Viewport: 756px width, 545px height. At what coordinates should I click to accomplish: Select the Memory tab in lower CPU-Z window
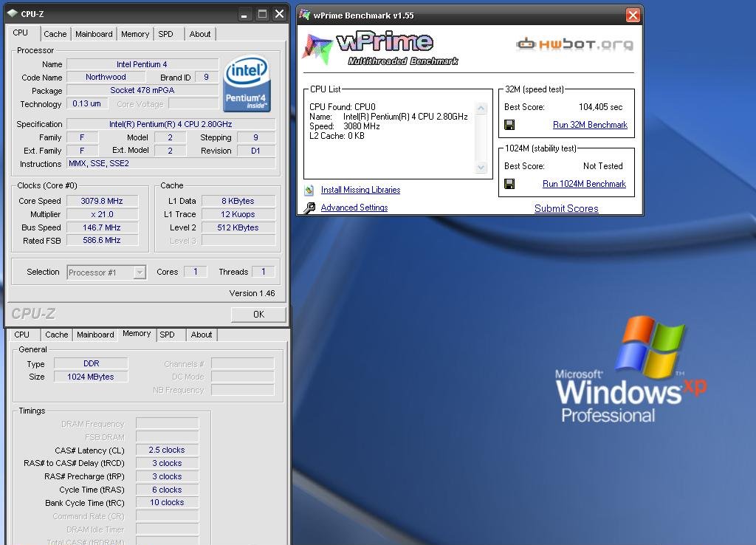pos(137,334)
